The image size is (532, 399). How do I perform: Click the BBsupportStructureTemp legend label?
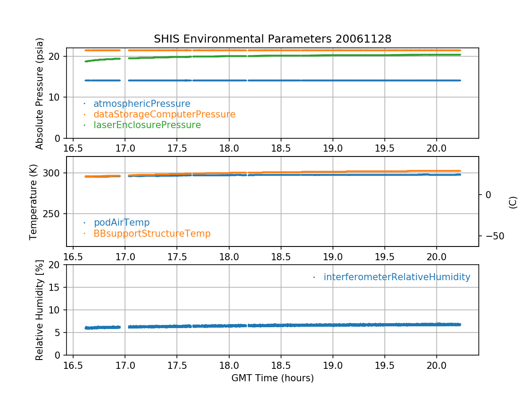(x=152, y=233)
